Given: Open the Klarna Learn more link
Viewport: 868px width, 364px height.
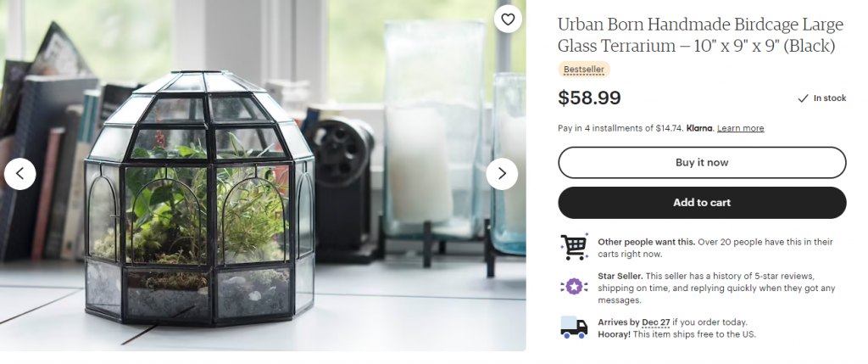Looking at the screenshot, I should (x=740, y=128).
